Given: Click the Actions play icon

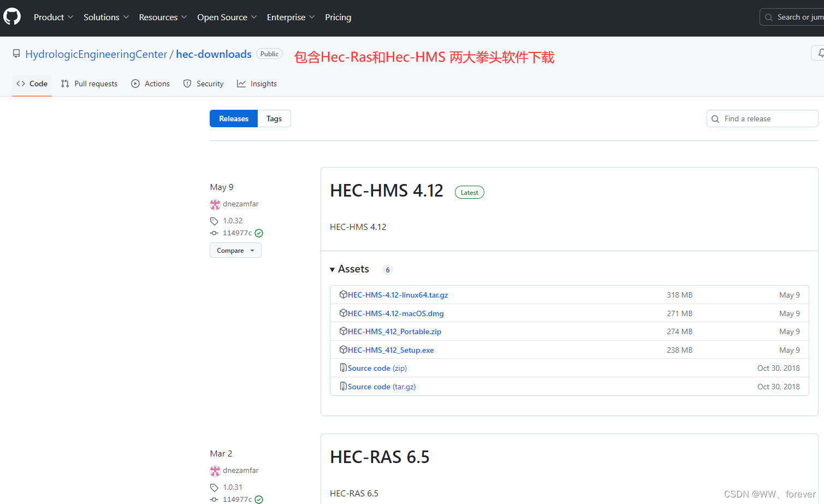Looking at the screenshot, I should [x=135, y=84].
